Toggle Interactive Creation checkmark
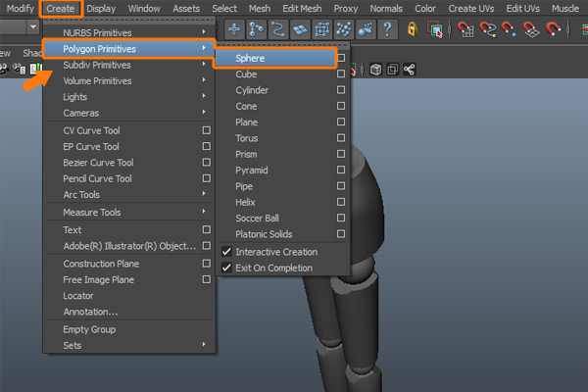The width and height of the screenshot is (588, 392). click(227, 252)
